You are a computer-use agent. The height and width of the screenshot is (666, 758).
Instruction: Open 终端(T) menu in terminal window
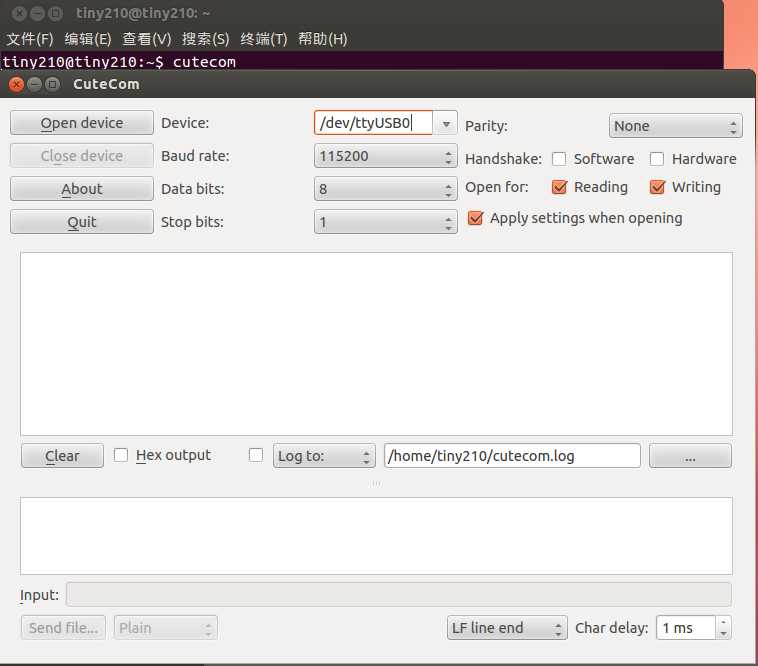click(264, 39)
